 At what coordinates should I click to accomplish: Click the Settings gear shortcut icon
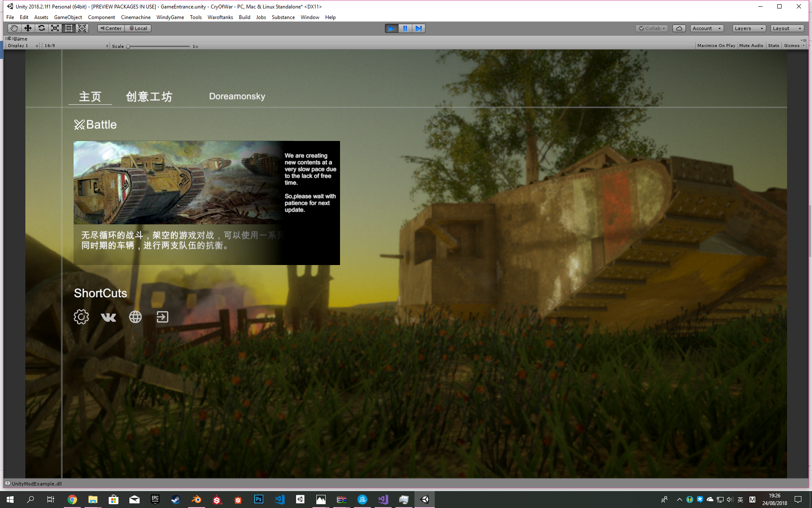point(81,317)
